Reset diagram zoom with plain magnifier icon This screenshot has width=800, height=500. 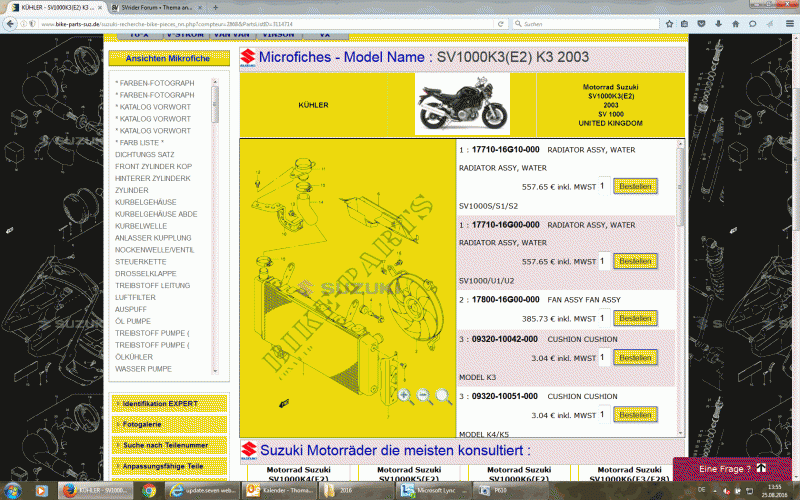tap(444, 396)
